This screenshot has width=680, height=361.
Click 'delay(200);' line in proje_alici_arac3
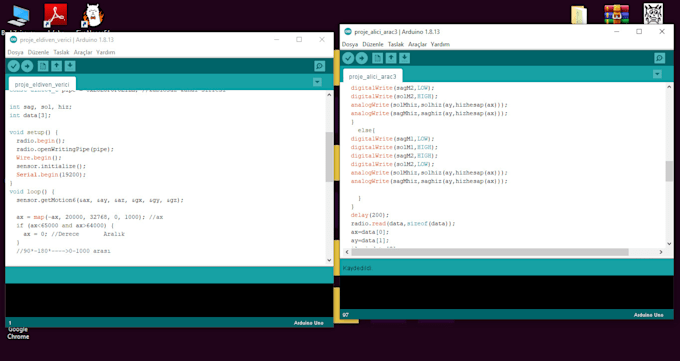point(370,215)
